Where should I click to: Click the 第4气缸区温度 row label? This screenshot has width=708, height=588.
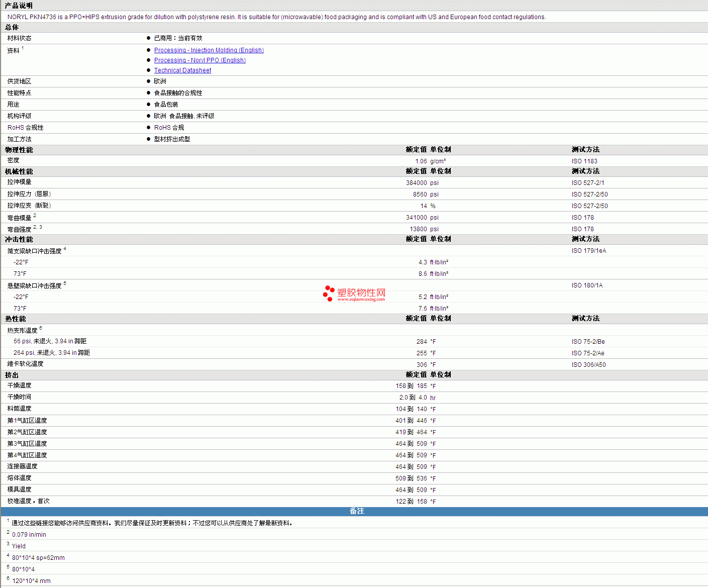pos(27,455)
